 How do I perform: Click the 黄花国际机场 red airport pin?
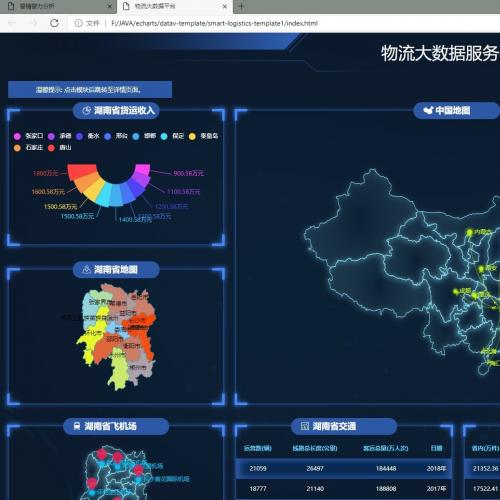(x=138, y=471)
